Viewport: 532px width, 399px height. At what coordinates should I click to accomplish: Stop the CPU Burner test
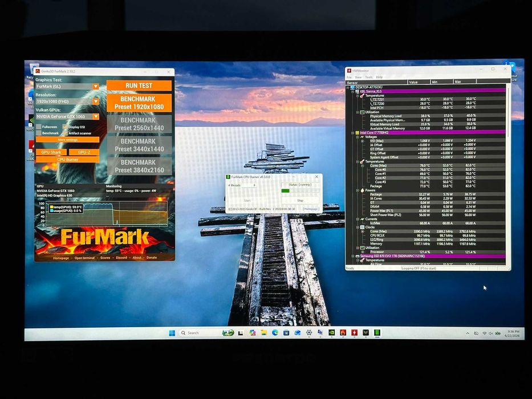[x=300, y=201]
